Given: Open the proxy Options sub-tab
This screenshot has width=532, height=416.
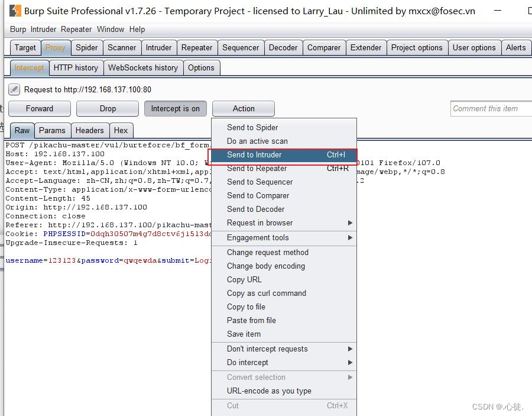Looking at the screenshot, I should (x=201, y=68).
